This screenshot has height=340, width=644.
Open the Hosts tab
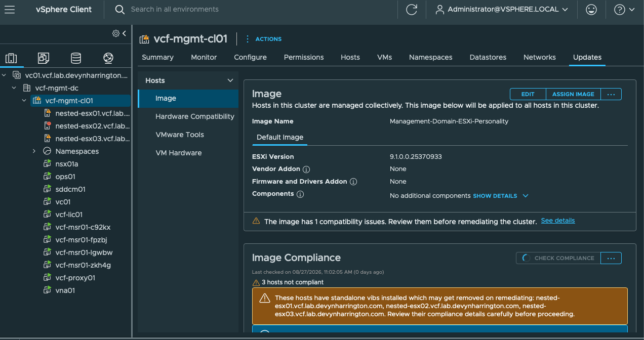tap(350, 57)
